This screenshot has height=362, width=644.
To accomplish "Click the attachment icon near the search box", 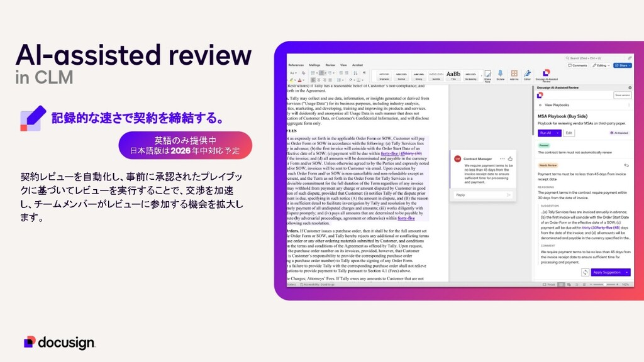I will 630,58.
